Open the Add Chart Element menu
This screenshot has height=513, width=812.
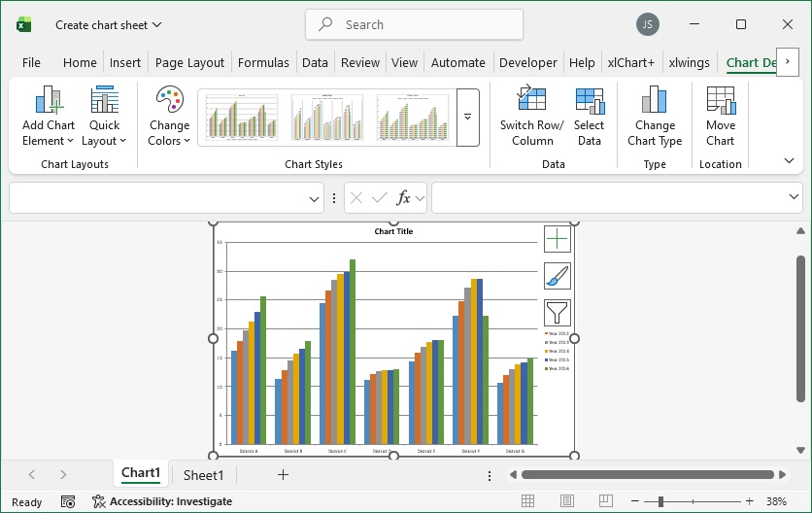(x=49, y=116)
